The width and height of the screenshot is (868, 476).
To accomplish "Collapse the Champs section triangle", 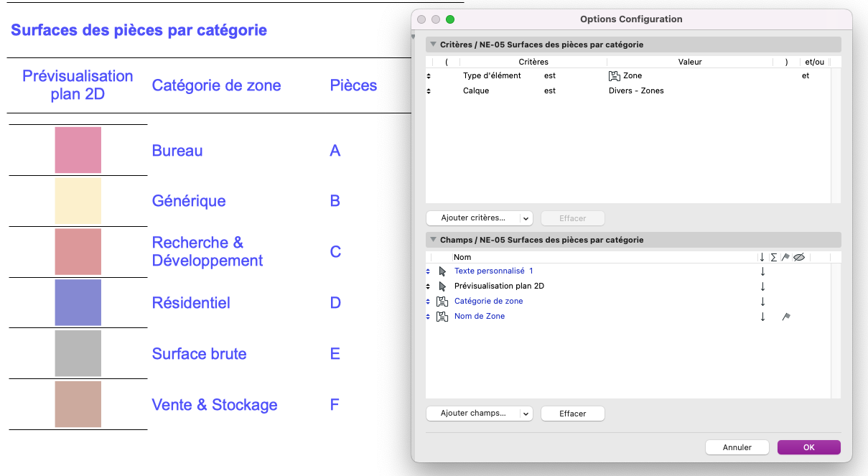I will 433,240.
